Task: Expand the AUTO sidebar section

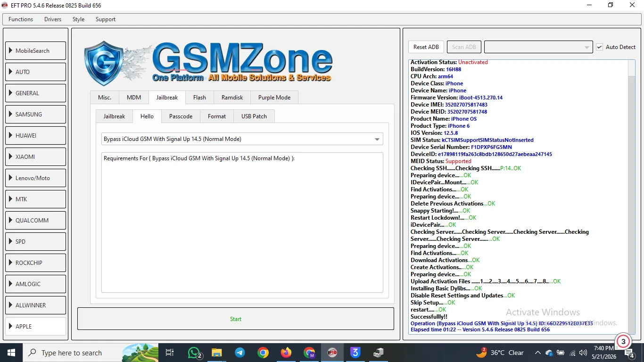Action: coord(36,72)
